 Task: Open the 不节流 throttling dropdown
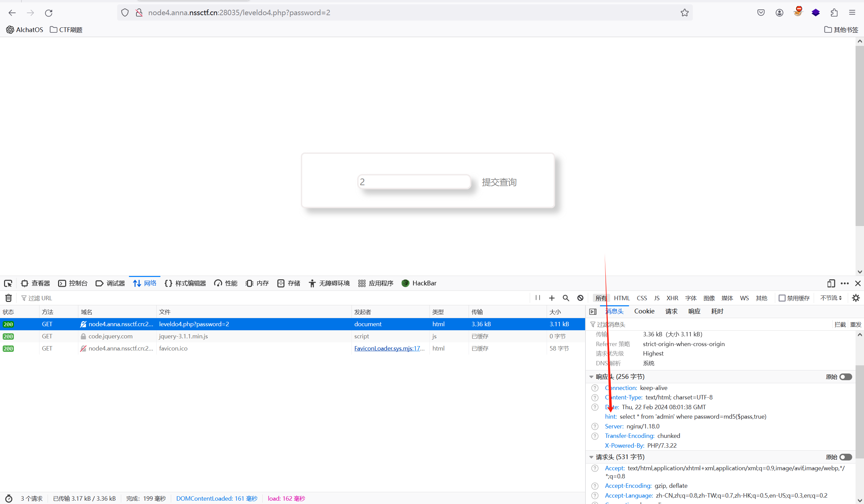point(831,298)
